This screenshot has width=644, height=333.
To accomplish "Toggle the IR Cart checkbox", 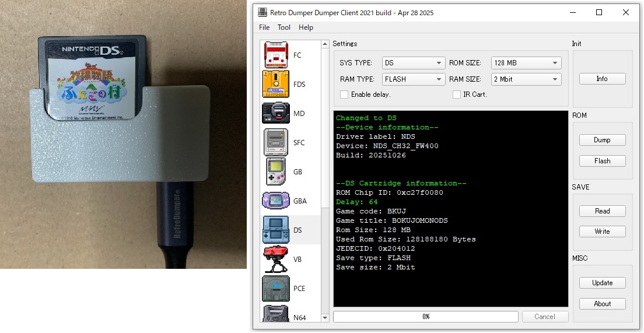I will click(x=456, y=94).
